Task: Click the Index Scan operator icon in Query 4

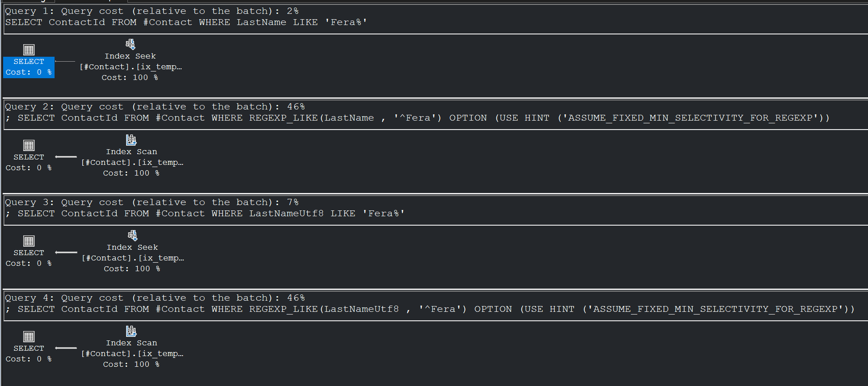Action: [x=131, y=331]
